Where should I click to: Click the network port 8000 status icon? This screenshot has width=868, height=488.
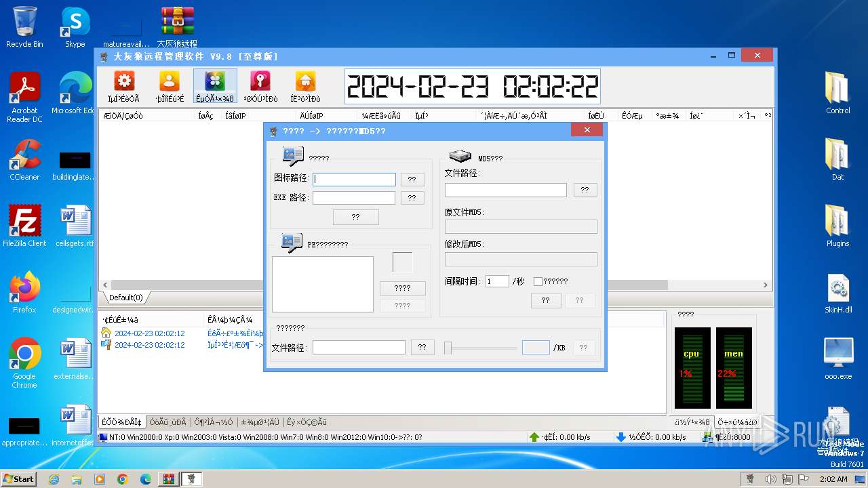(708, 437)
